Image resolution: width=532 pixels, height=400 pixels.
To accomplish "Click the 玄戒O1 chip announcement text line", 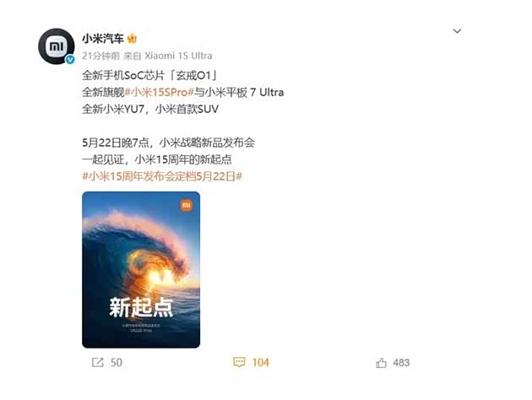I will pyautogui.click(x=149, y=75).
